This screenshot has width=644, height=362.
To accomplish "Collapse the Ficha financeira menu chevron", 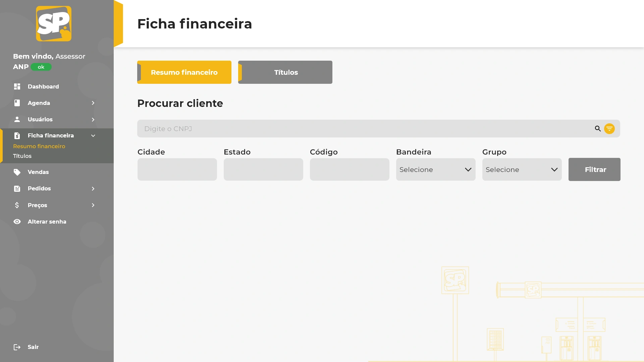I will click(93, 136).
